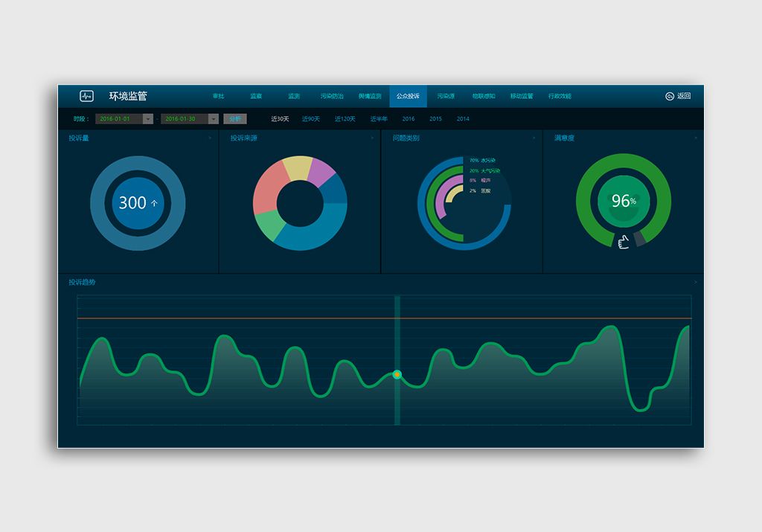
Task: Choose the 近半年 time range option
Action: (379, 119)
